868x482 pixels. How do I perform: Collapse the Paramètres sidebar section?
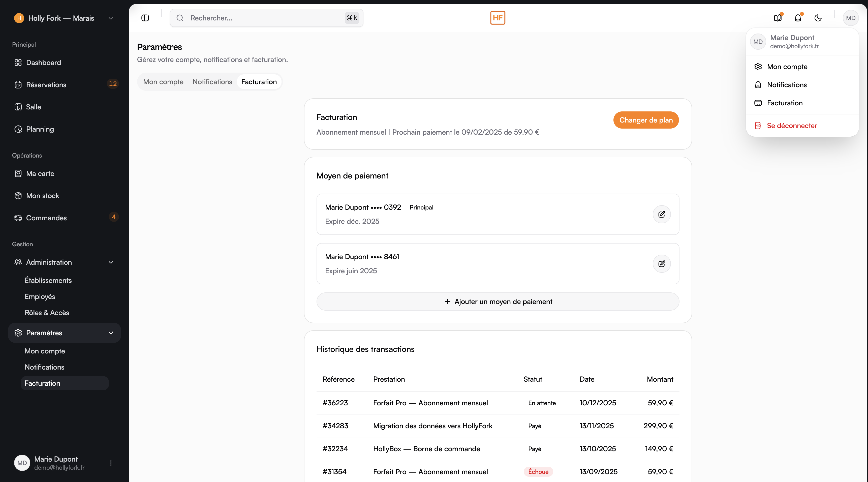pyautogui.click(x=111, y=333)
